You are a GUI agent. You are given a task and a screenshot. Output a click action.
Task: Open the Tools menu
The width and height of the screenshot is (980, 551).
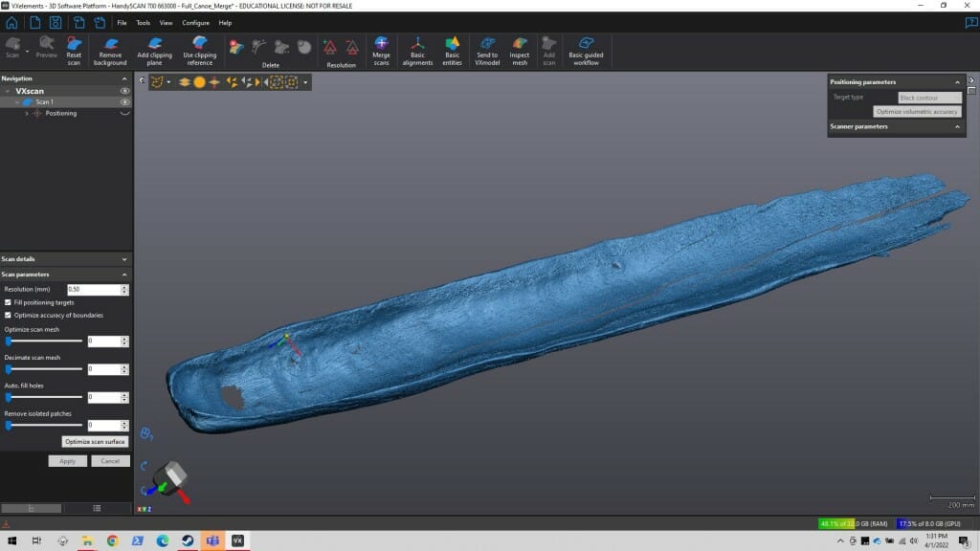142,22
